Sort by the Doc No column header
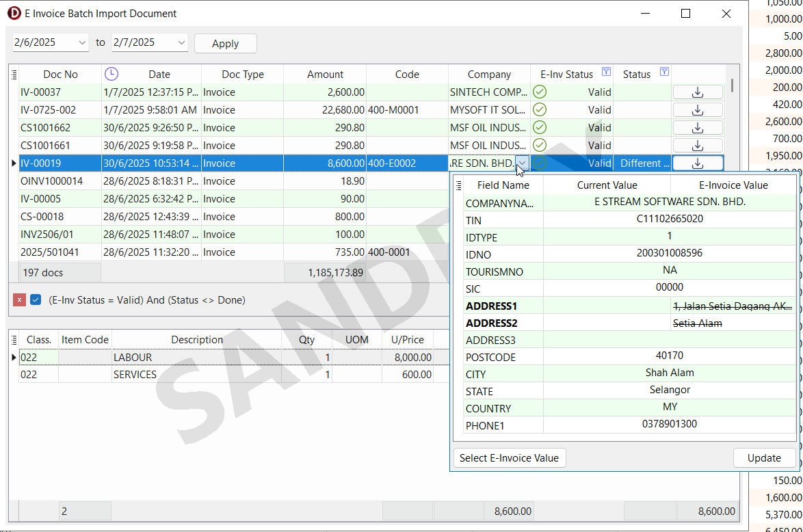803x532 pixels. click(60, 75)
